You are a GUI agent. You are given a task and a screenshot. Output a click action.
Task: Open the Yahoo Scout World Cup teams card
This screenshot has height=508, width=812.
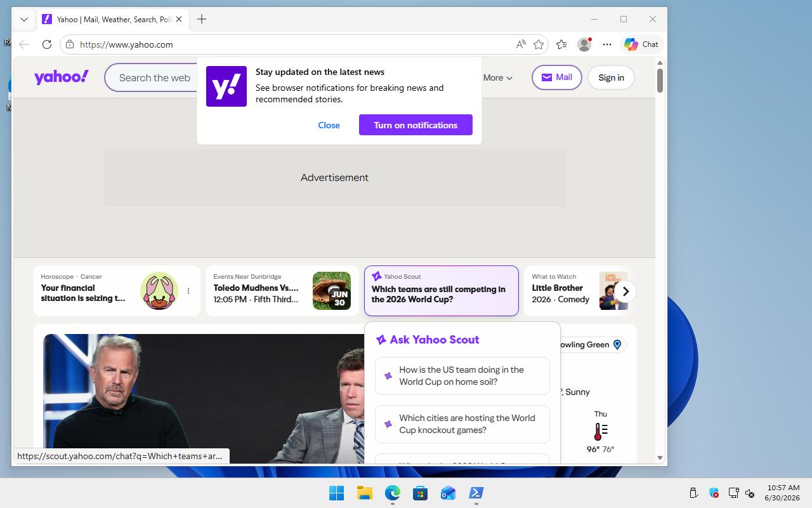[x=442, y=291]
